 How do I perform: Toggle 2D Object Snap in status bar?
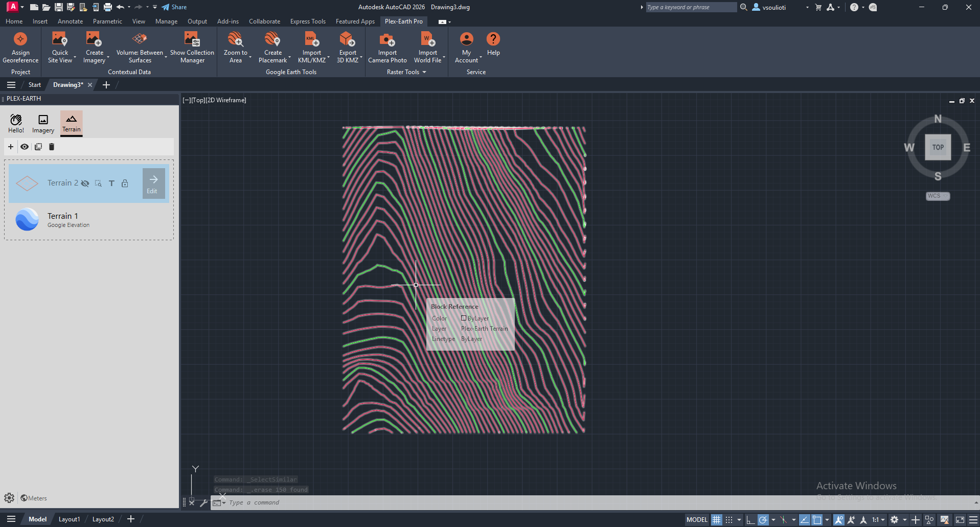tap(817, 519)
